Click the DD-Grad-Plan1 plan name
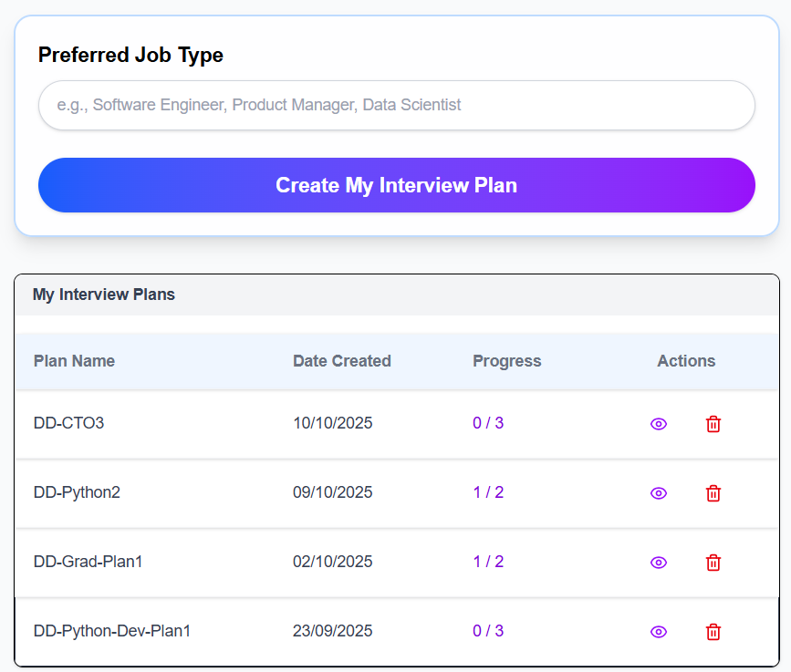This screenshot has height=672, width=791. point(88,562)
